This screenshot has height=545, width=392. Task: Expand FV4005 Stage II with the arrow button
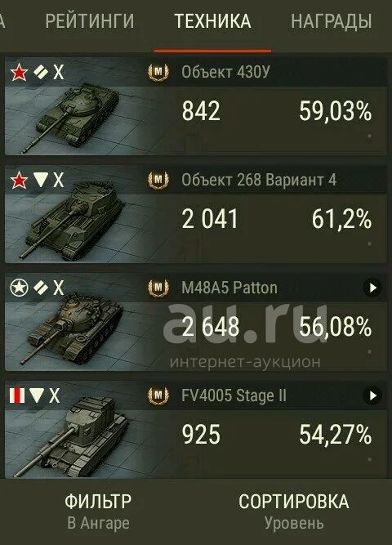tap(372, 395)
